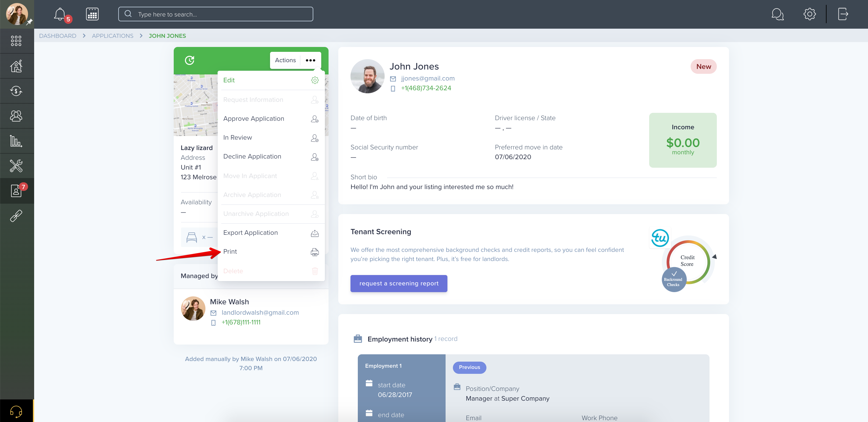Open the reports chart sidebar icon
This screenshot has height=422, width=868.
pos(16,141)
